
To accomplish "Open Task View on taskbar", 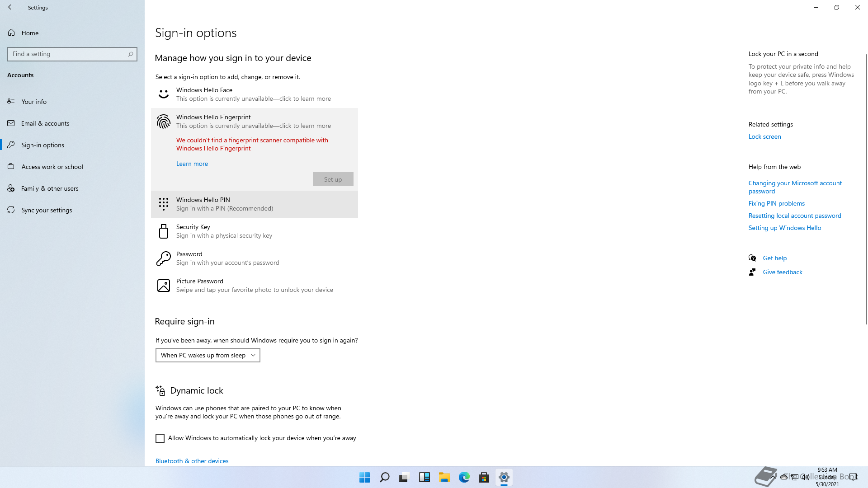I will click(404, 477).
